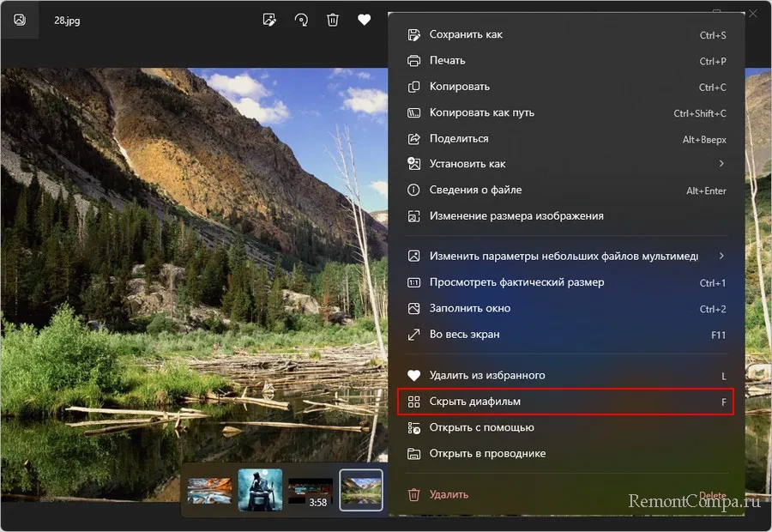Toggle the heart favorite icon in toolbar

coord(364,20)
